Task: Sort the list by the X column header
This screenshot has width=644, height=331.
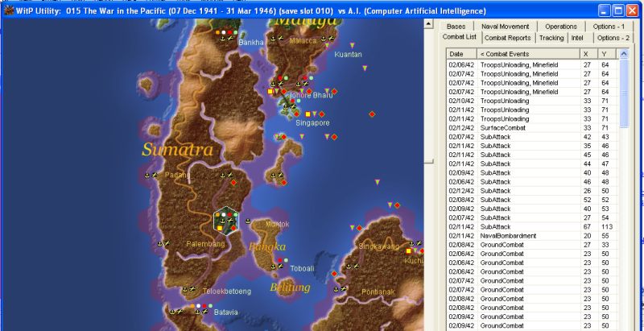Action: (589, 54)
